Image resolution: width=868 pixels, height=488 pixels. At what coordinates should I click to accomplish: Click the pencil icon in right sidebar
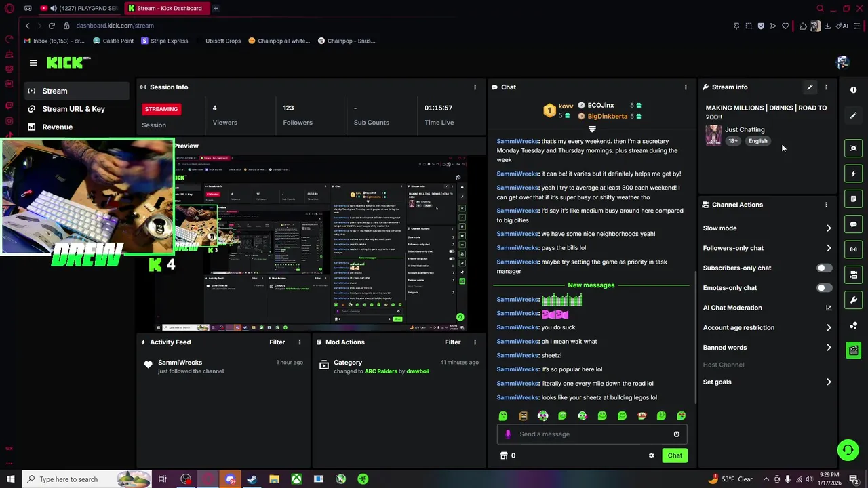coord(853,115)
